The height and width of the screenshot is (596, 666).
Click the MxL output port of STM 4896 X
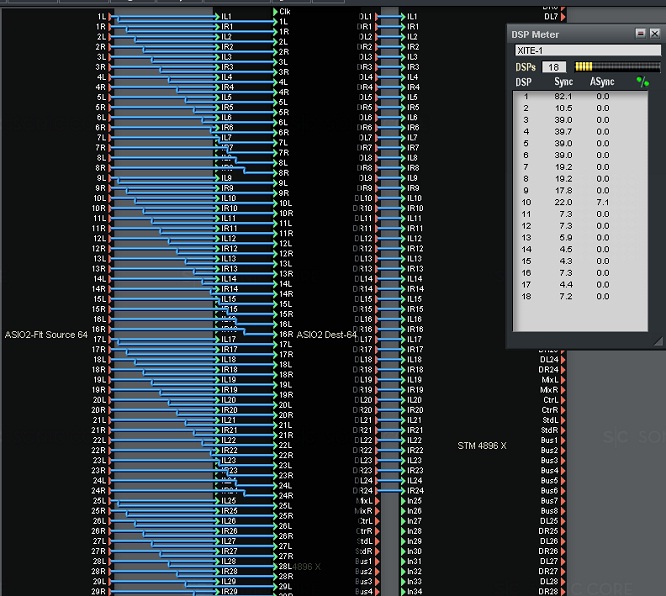[563, 380]
